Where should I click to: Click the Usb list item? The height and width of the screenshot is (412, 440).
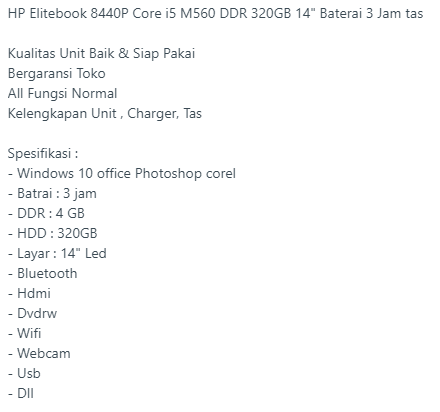point(24,373)
